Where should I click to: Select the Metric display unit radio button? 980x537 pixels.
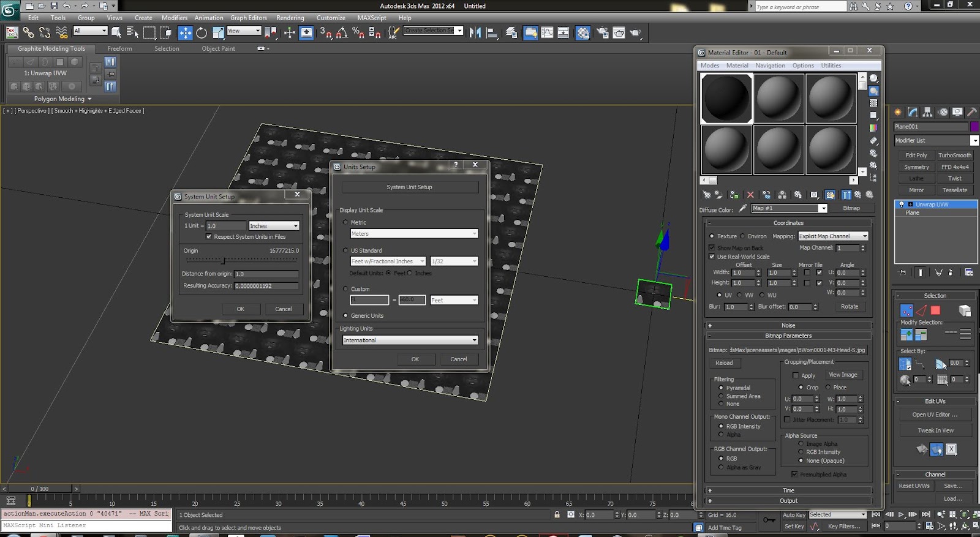[x=345, y=223]
